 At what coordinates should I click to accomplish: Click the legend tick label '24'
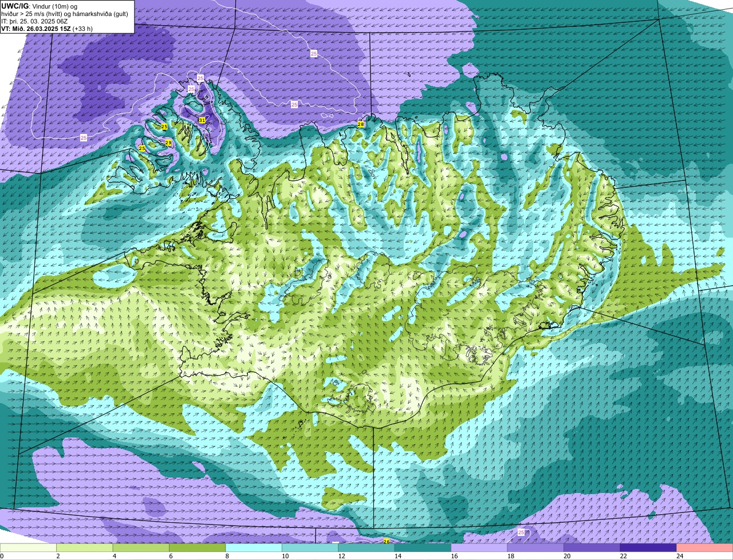click(x=679, y=555)
